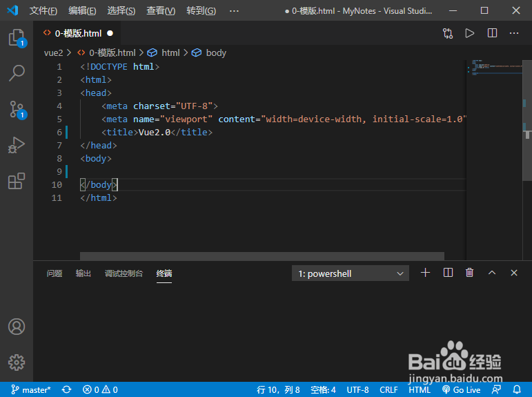
Task: Open the 选择(S) menu
Action: pos(121,11)
